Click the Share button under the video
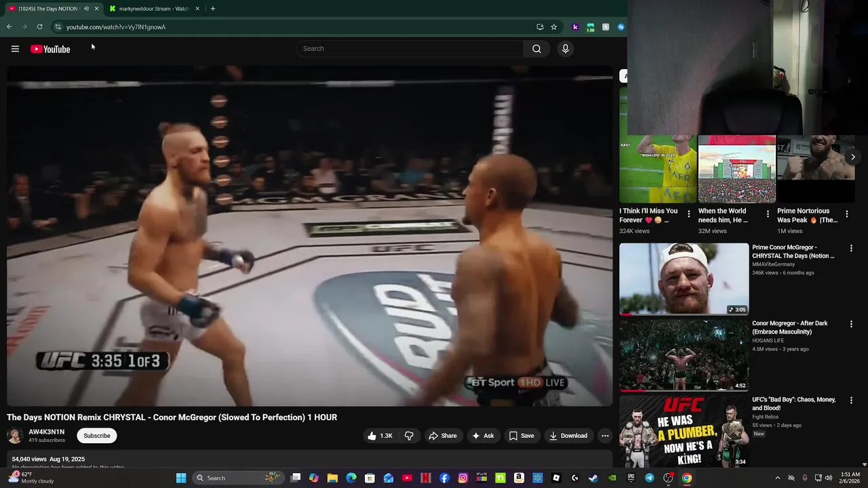 click(443, 436)
